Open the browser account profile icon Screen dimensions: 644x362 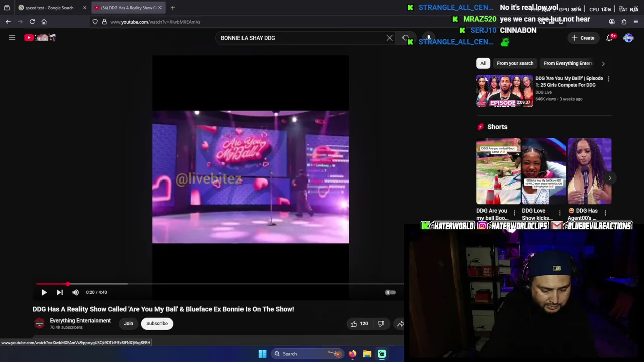click(x=612, y=22)
